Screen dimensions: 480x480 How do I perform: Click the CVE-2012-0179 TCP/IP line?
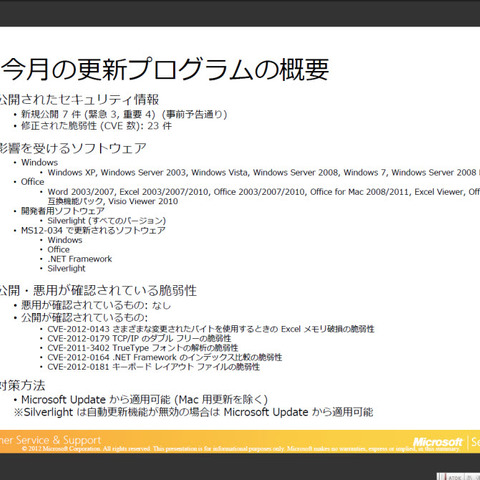click(x=139, y=338)
